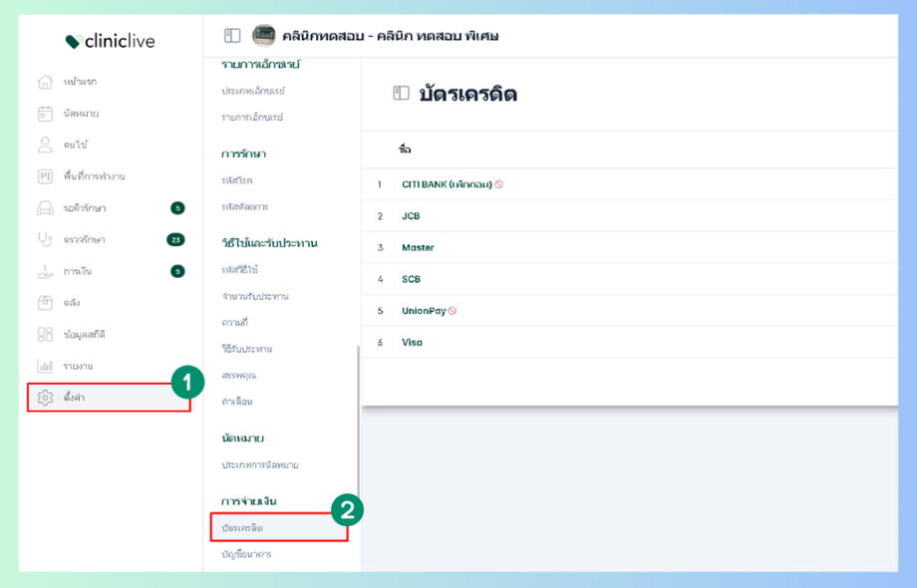917x588 pixels.
Task: Click the cliniclive logo
Action: [110, 42]
